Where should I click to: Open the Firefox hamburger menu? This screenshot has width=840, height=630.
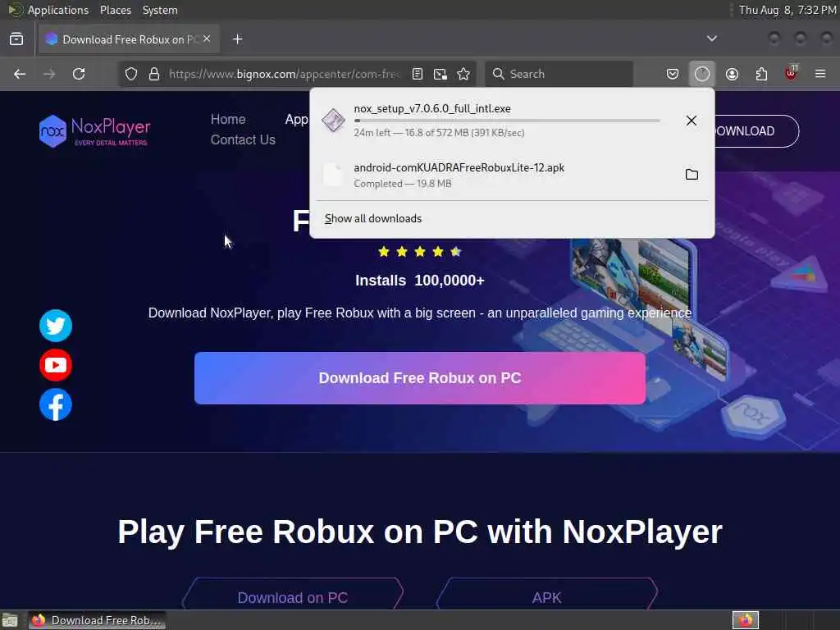click(820, 74)
